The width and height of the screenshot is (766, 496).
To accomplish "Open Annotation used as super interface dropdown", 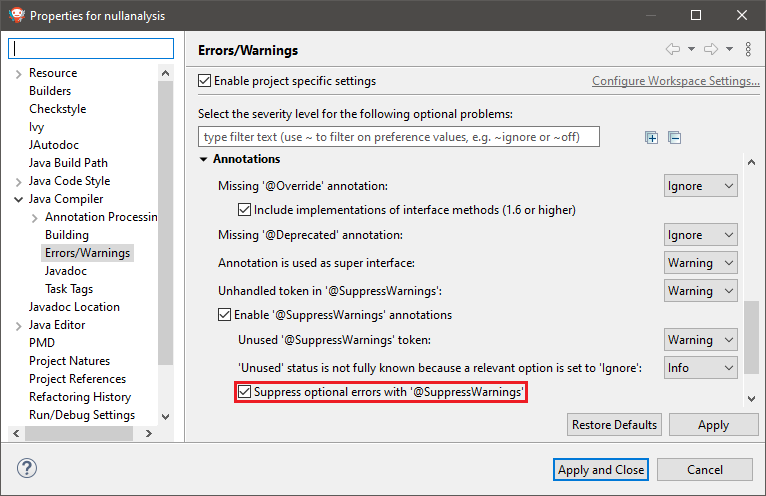I will 701,263.
